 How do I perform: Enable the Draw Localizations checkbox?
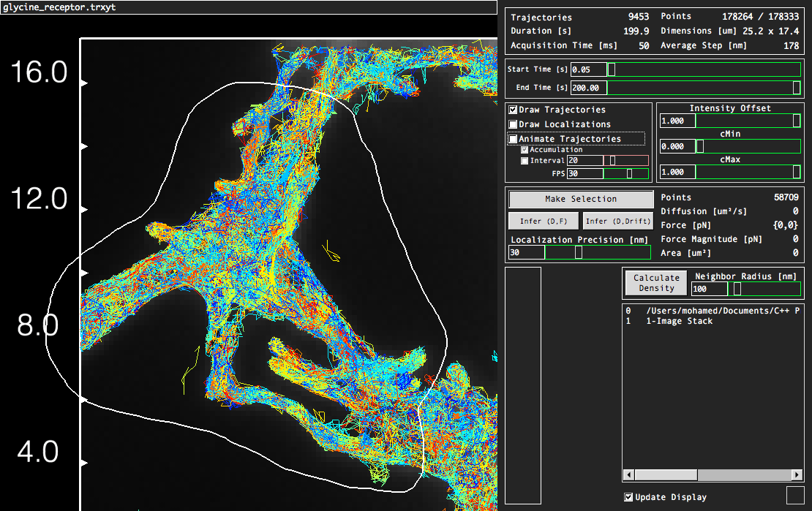514,124
